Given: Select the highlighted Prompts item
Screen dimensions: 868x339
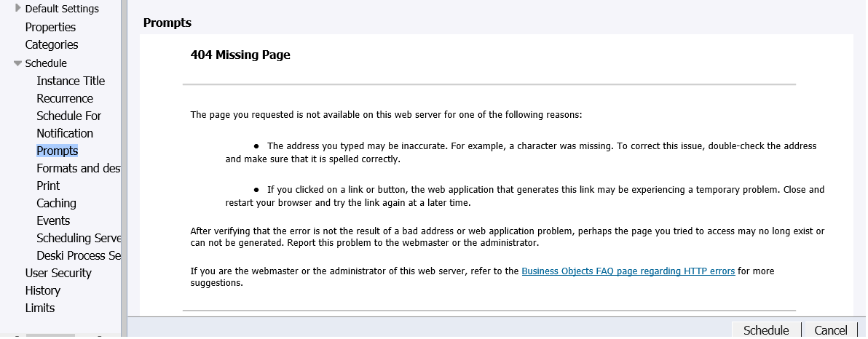Looking at the screenshot, I should click(57, 151).
